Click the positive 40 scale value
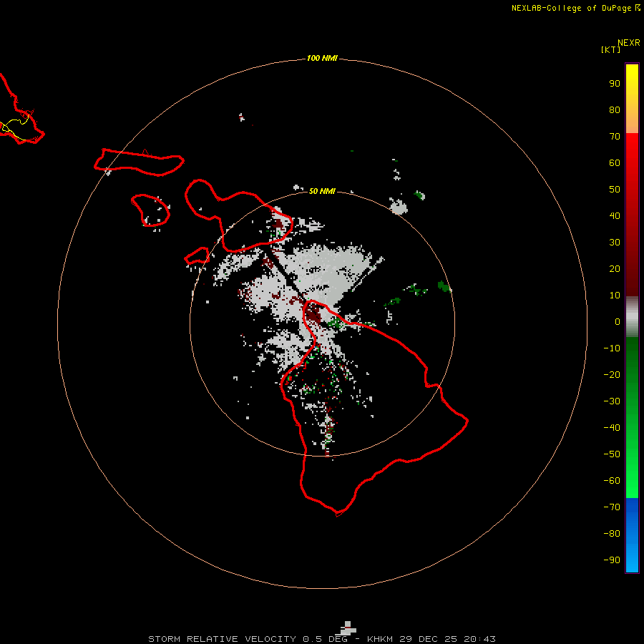The image size is (644, 644). click(x=615, y=215)
